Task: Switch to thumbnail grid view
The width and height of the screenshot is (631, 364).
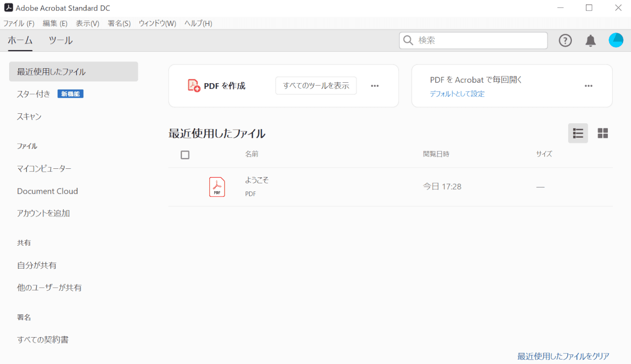Action: click(x=603, y=133)
